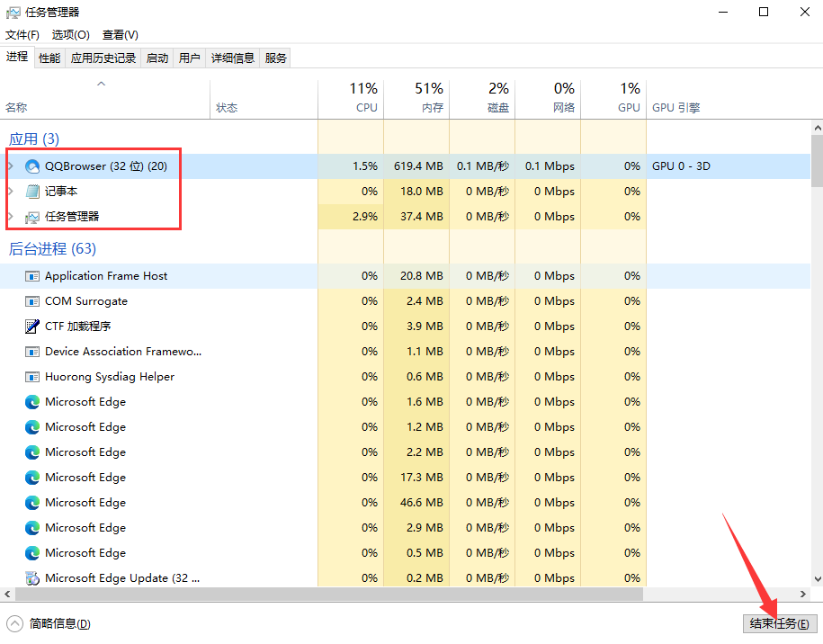Click the COM Surrogate process icon

point(32,301)
